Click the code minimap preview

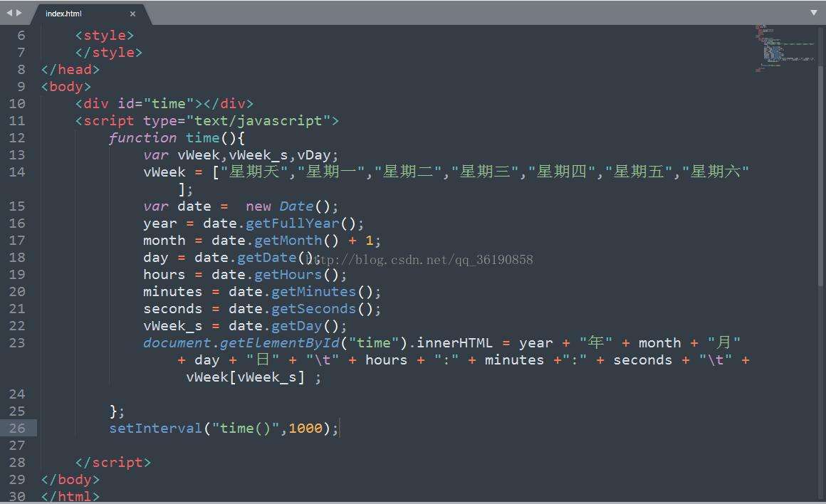pyautogui.click(x=785, y=48)
